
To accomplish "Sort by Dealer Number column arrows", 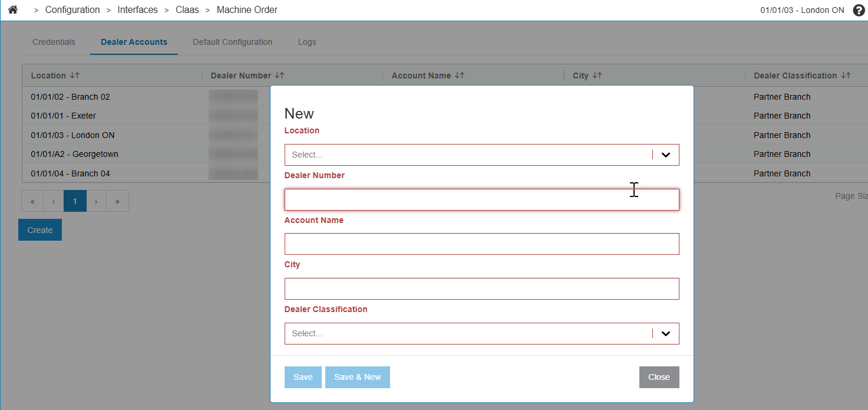I will [280, 76].
